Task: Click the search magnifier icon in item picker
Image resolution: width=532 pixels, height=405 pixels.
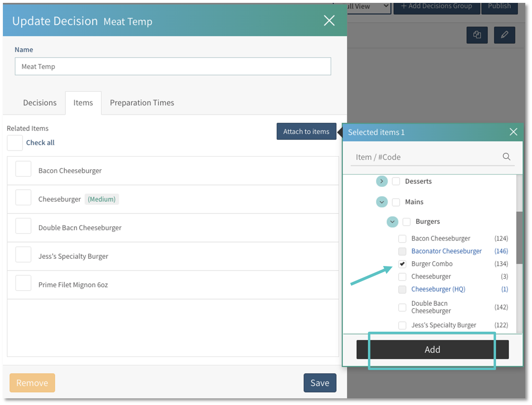Action: coord(506,157)
